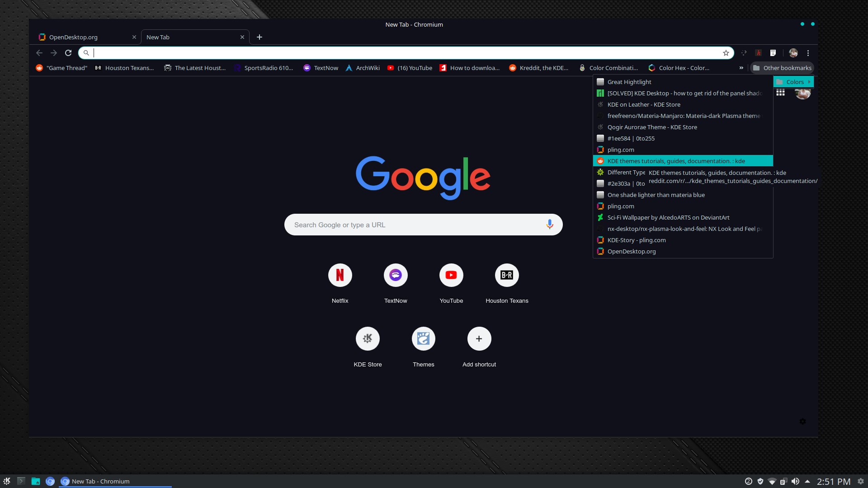Open customize page gear icon
868x488 pixels.
(x=802, y=421)
